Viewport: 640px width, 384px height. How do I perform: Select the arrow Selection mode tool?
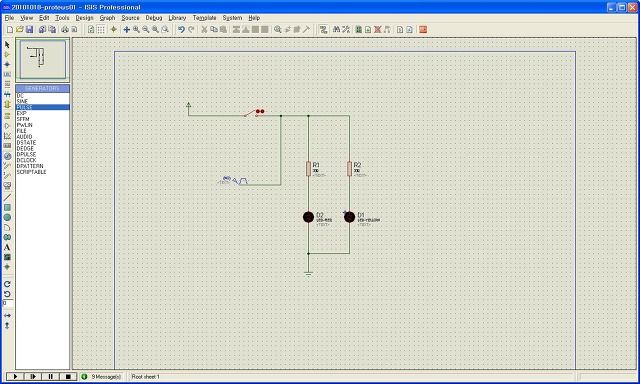(x=7, y=44)
